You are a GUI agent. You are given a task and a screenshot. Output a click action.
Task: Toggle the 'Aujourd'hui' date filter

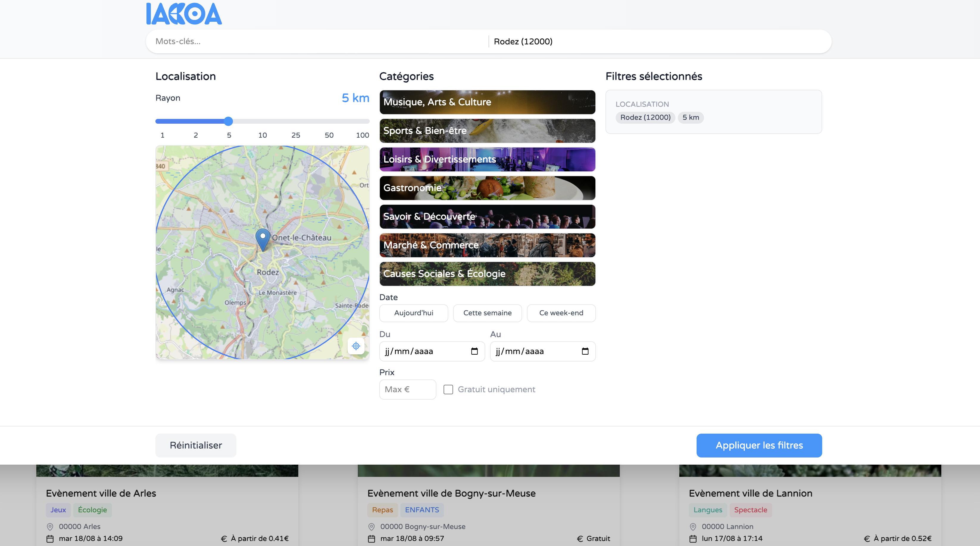pyautogui.click(x=413, y=313)
